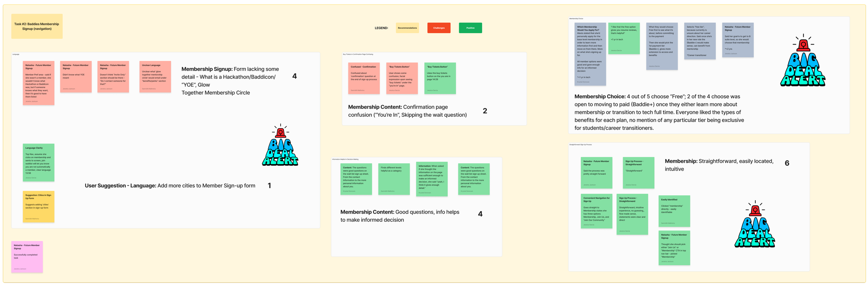Select the 'Information: When asked' green note
Viewport: 868px width, 285px height.
pos(432,180)
